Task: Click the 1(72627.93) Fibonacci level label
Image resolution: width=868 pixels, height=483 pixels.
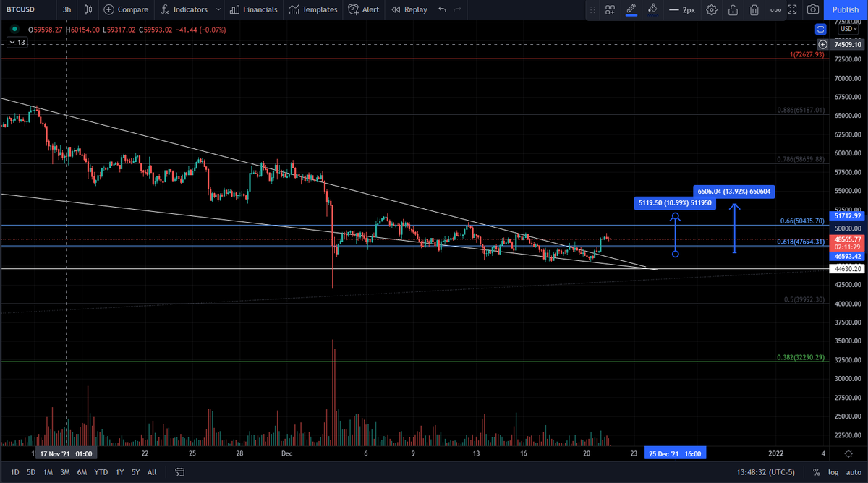Action: tap(807, 55)
